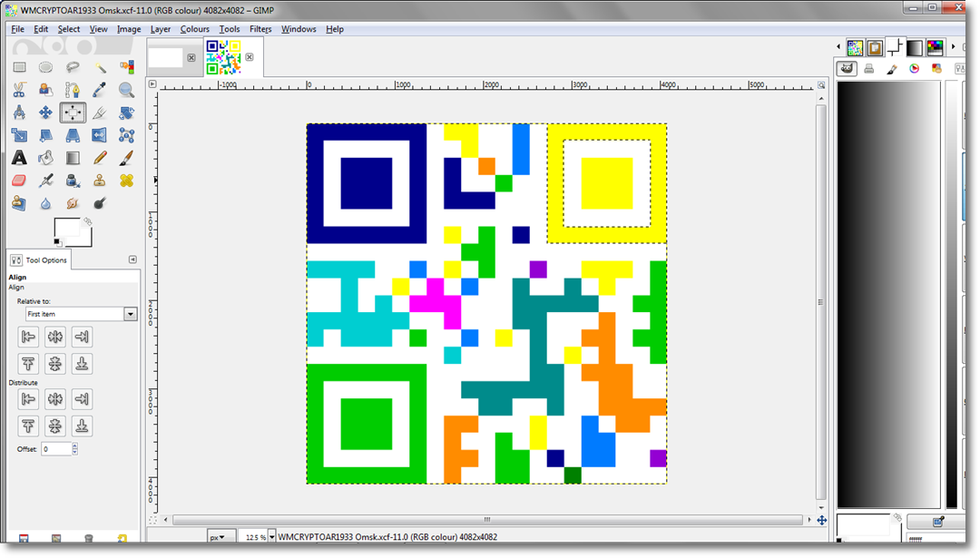
Task: Open the Layer menu
Action: tap(160, 29)
